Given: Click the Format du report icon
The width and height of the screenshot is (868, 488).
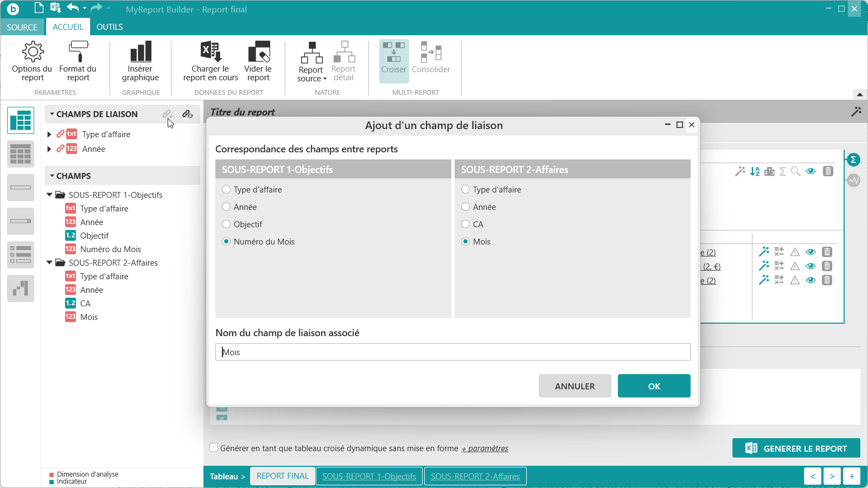Looking at the screenshot, I should [78, 52].
